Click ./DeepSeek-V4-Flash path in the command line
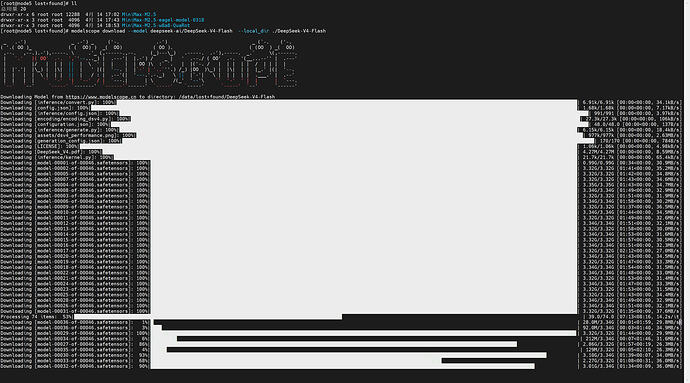690x383 pixels. click(x=300, y=31)
